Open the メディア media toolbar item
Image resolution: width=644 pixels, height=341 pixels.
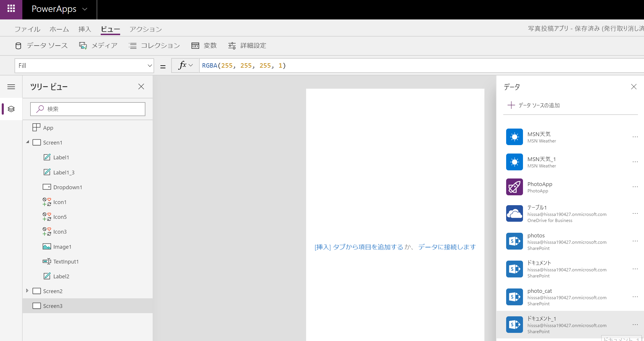pyautogui.click(x=98, y=46)
